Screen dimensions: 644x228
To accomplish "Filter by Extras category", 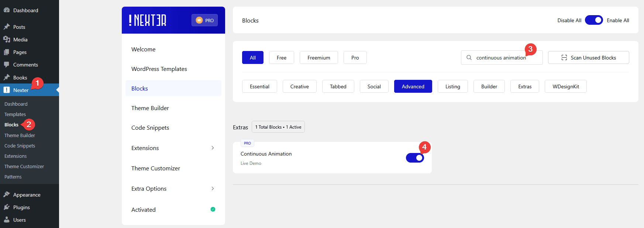I will pyautogui.click(x=525, y=86).
